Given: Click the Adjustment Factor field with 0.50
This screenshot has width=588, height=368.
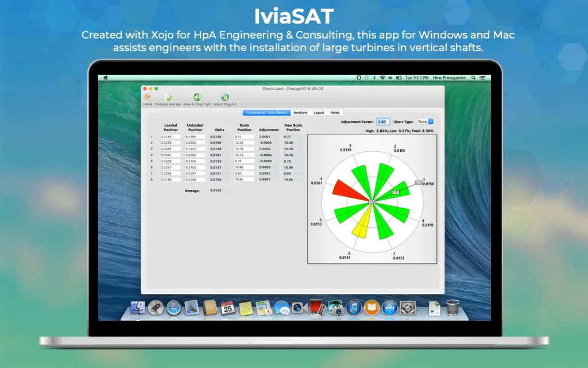Looking at the screenshot, I should pos(383,122).
